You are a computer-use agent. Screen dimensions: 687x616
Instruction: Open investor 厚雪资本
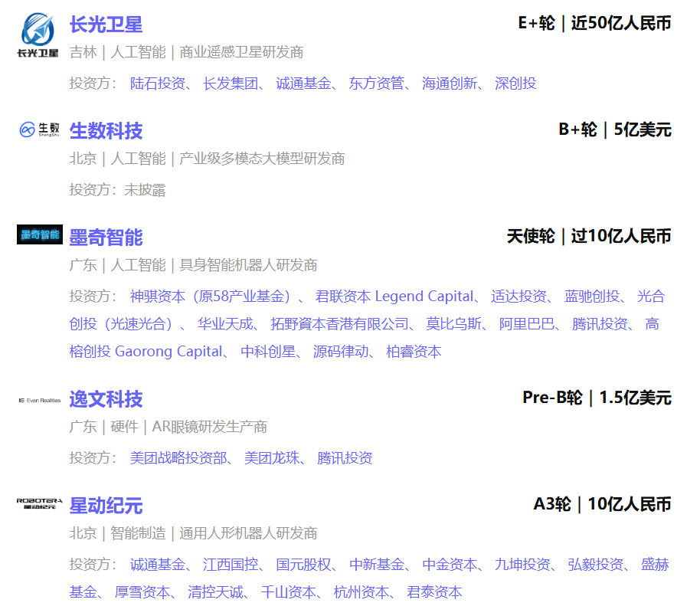(x=142, y=592)
